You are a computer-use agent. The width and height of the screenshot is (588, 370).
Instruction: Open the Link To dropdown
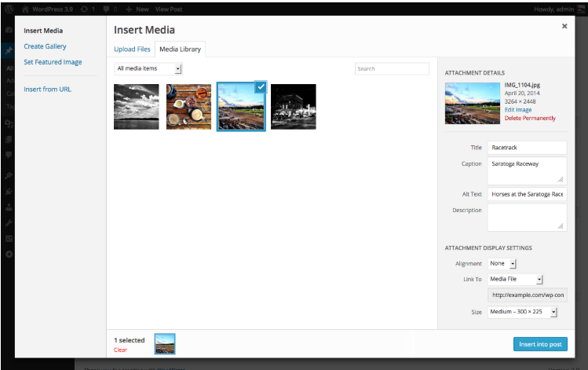(516, 279)
